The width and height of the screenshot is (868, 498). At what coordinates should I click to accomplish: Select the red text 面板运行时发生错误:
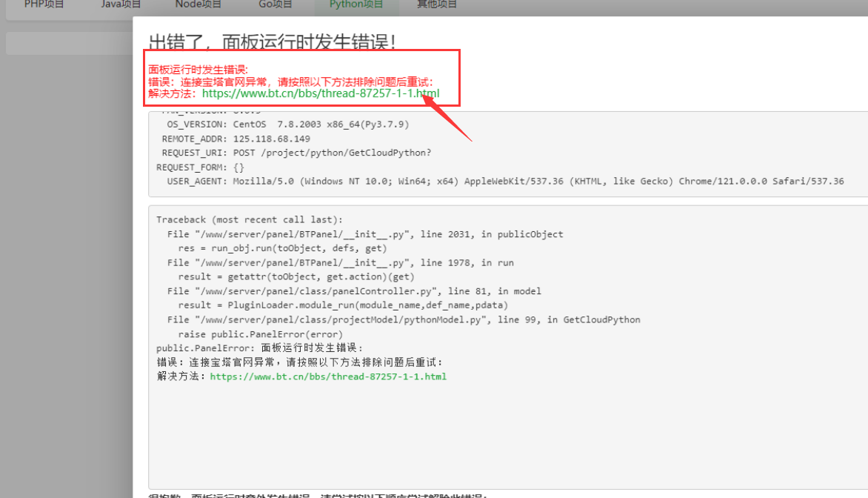click(x=198, y=70)
